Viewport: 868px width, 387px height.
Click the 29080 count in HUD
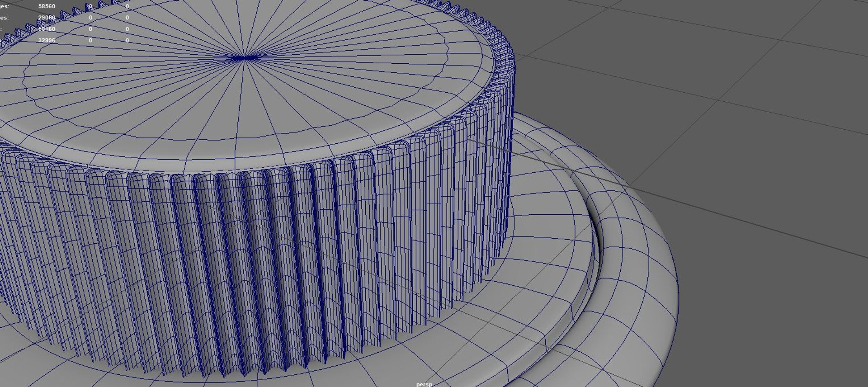47,18
